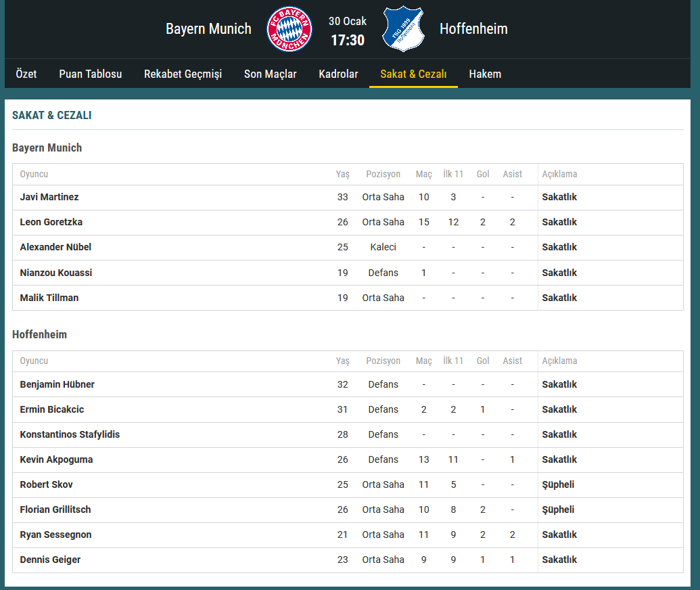Click Pozisyon header in Bayern table
The image size is (700, 590).
pos(383,174)
